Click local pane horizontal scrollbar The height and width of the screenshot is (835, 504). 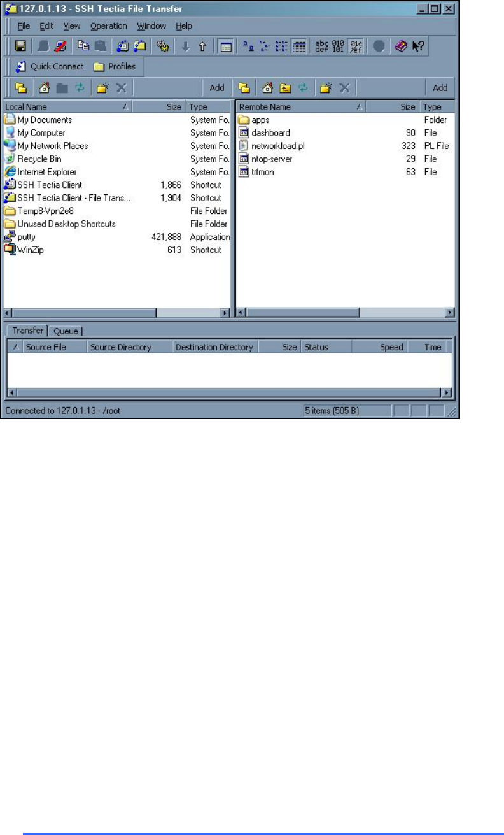click(x=117, y=313)
